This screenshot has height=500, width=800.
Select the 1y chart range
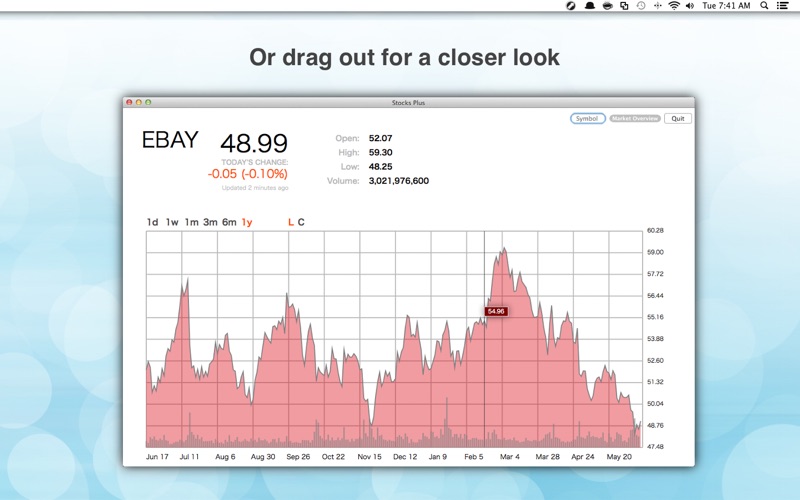(x=247, y=222)
